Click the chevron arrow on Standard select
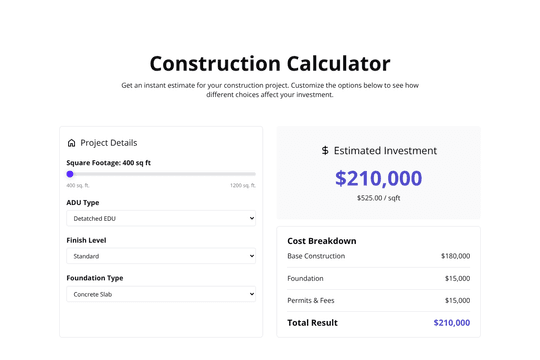The image size is (540, 360). (252, 256)
